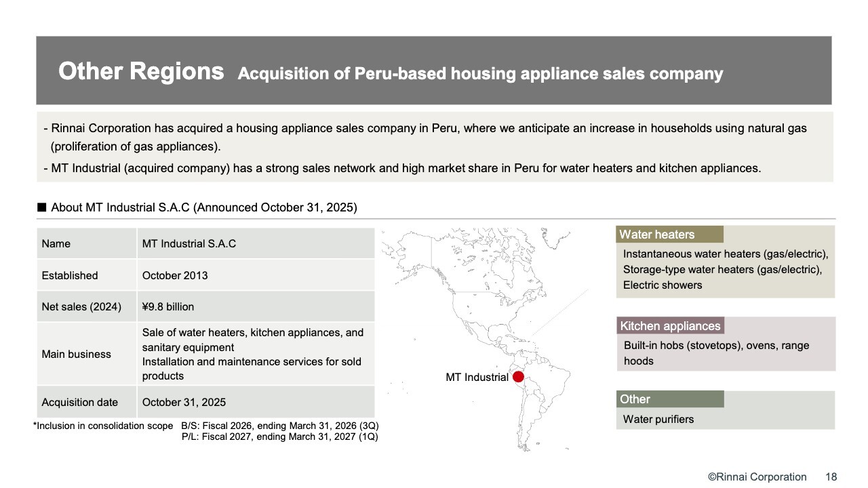Screen dimensions: 868x488
Task: Select the Established row label
Action: (x=86, y=275)
